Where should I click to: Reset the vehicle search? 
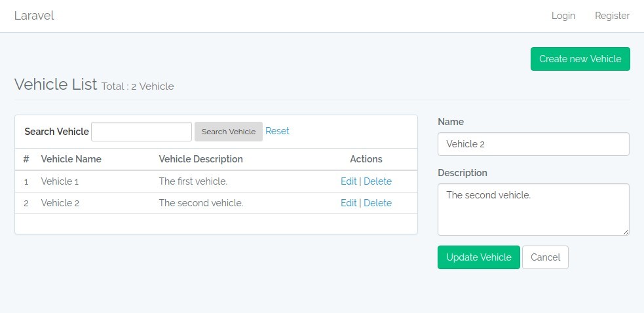point(277,131)
